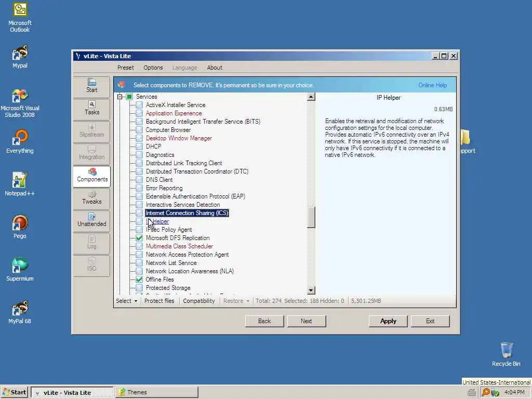Image resolution: width=532 pixels, height=399 pixels.
Task: Select Distributed Link Tracking Client entry
Action: 184,163
